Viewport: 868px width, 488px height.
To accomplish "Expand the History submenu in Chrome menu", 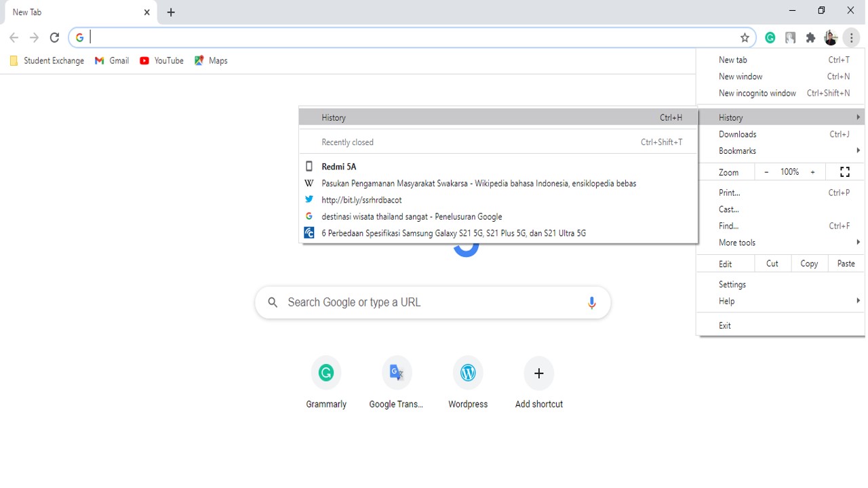I will (781, 117).
